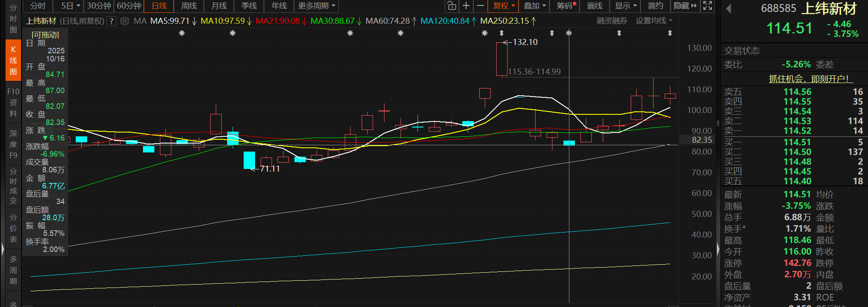Open 深度F9 sidebar section
This screenshot has width=868, height=307.
pos(13,144)
